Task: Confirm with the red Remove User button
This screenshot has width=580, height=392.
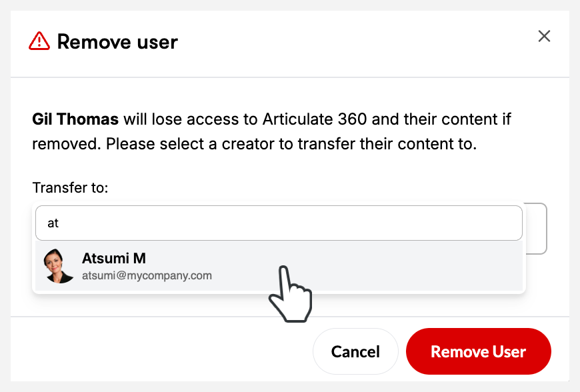Action: tap(478, 351)
